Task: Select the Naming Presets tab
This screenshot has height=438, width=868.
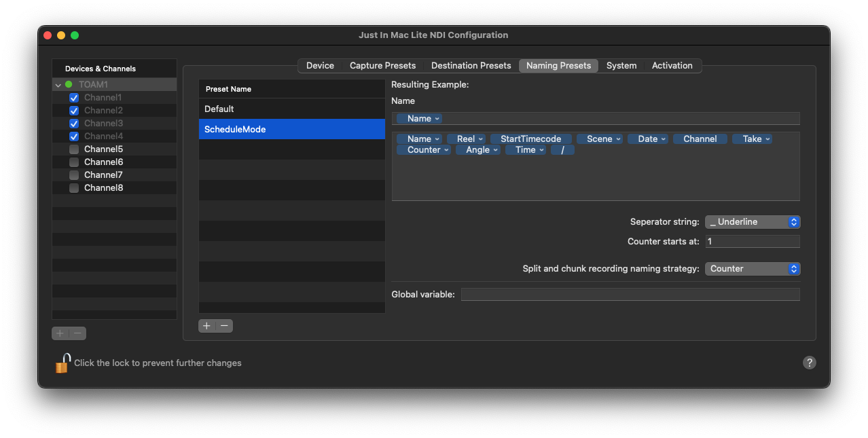Action: 558,66
